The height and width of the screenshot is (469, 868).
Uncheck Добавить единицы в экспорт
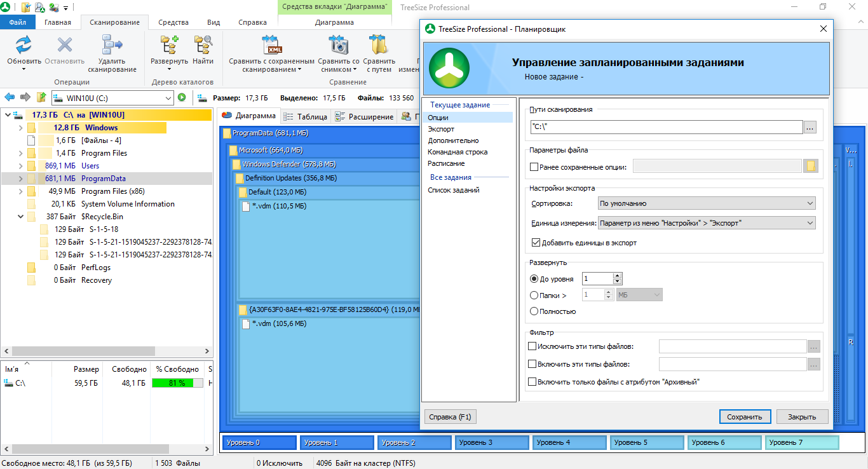(x=536, y=242)
